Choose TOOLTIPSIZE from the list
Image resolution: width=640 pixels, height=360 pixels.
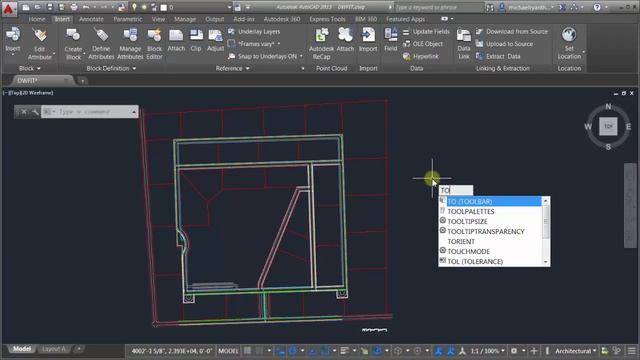[x=490, y=221]
